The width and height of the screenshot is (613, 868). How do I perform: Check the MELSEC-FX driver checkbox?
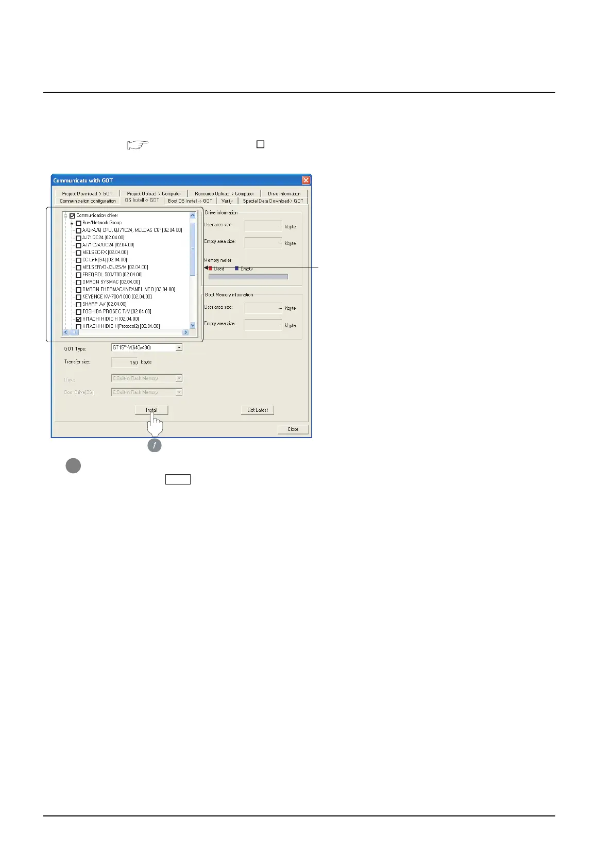click(x=79, y=253)
